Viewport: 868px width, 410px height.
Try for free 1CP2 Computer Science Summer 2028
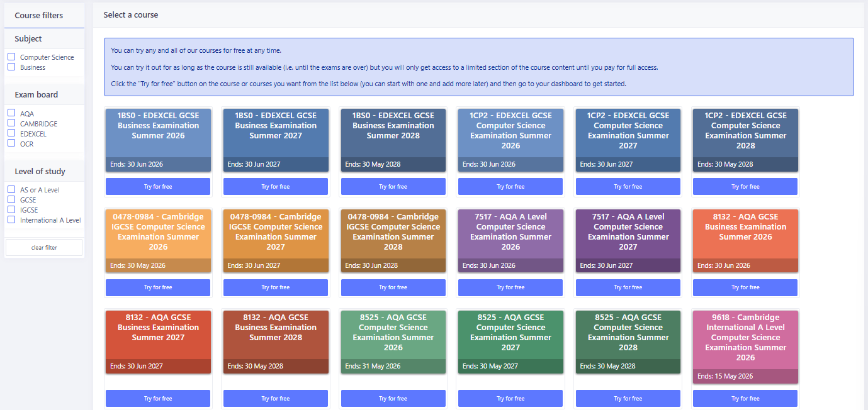click(745, 187)
